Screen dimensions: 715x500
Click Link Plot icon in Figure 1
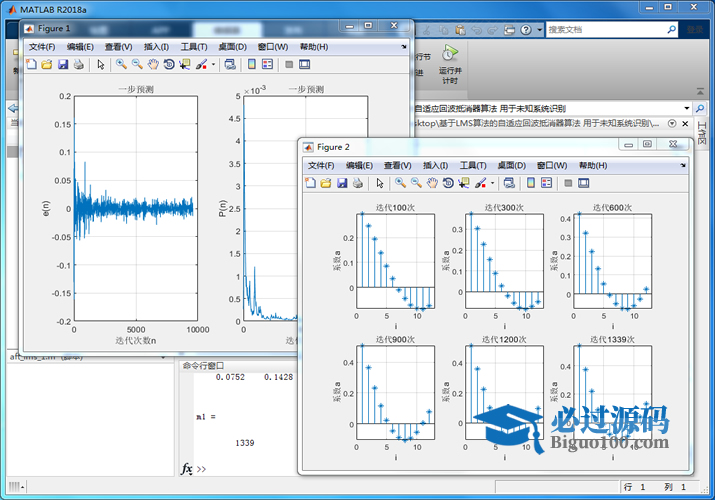click(230, 64)
